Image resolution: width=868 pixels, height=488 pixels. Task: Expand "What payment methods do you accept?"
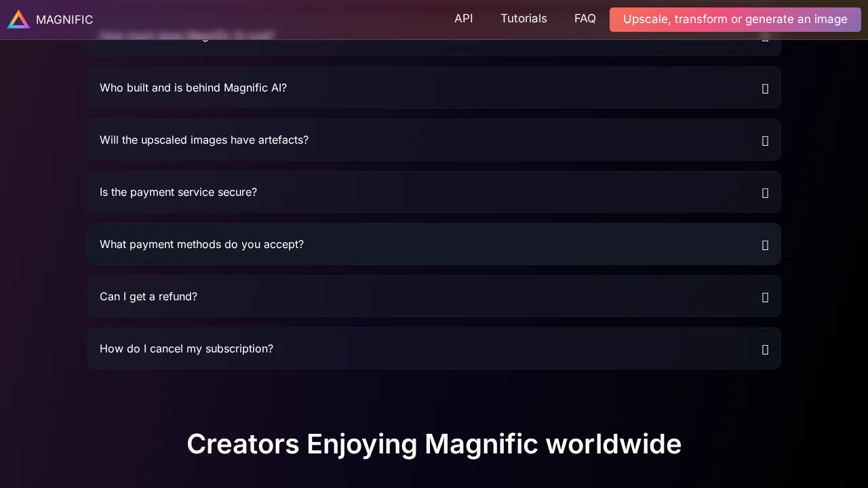pyautogui.click(x=434, y=244)
